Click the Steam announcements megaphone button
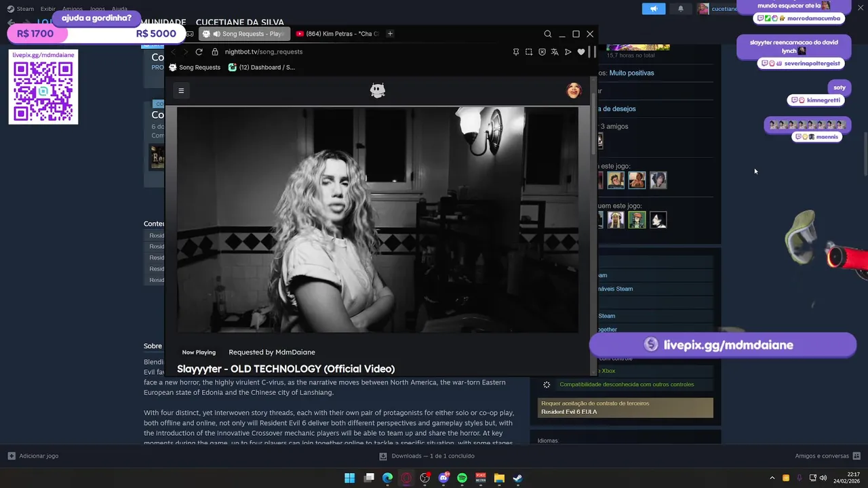This screenshot has width=868, height=488. coord(654,9)
